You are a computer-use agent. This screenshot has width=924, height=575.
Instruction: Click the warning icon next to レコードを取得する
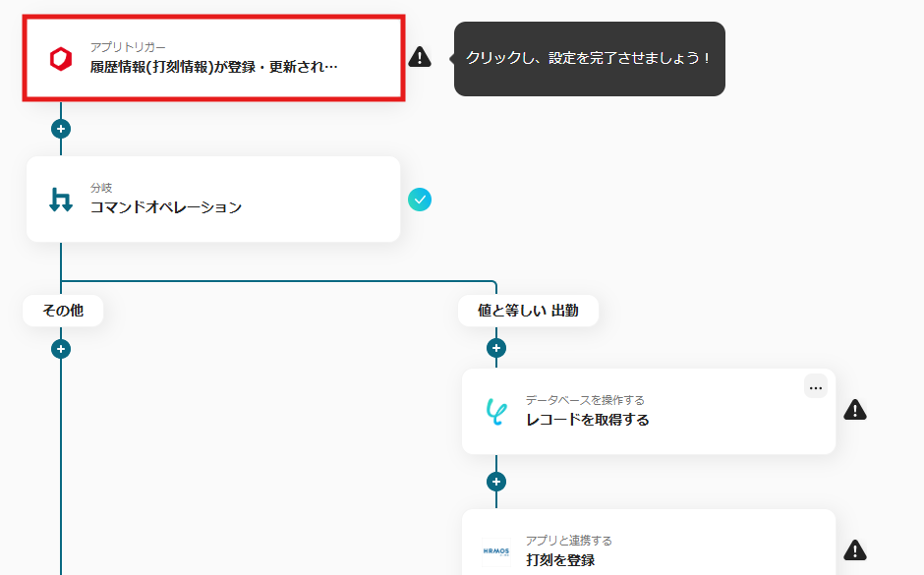[854, 409]
